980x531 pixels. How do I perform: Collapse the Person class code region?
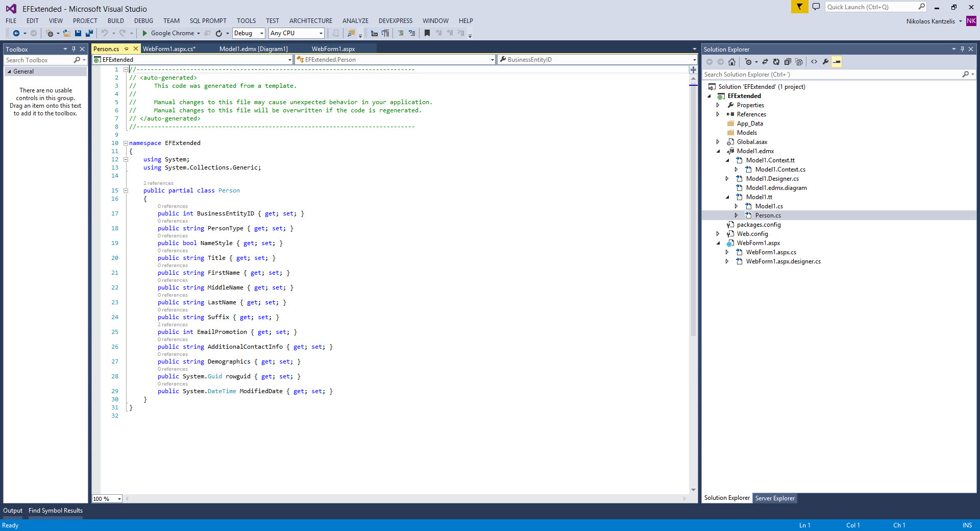point(126,190)
